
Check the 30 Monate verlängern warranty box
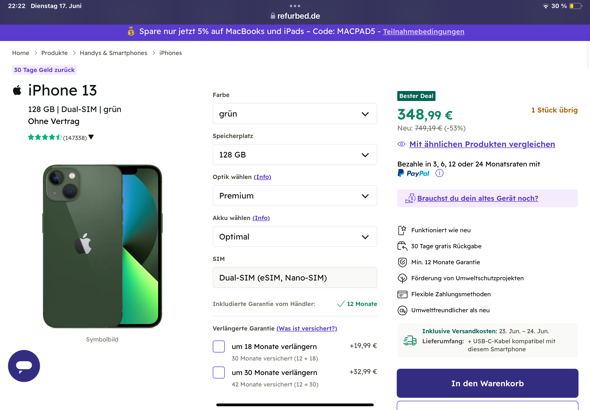tap(219, 372)
